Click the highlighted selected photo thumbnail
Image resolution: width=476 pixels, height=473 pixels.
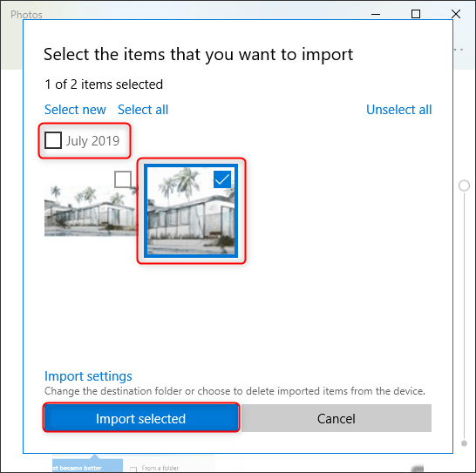[x=191, y=211]
